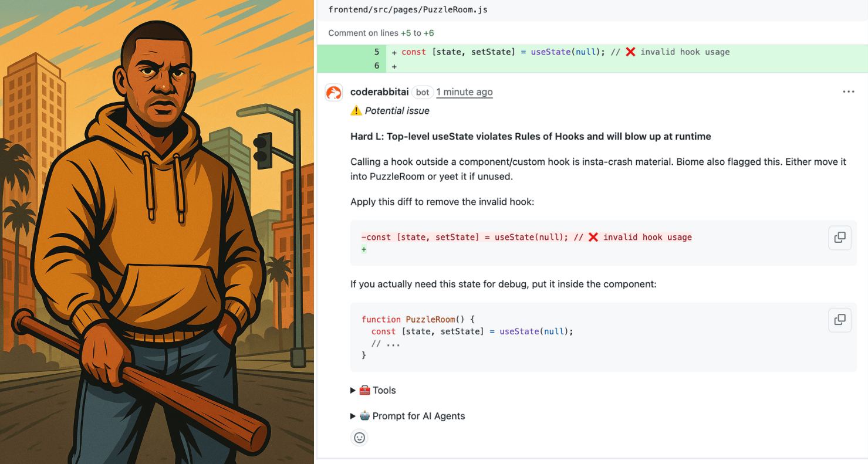Click the robot icon beside Prompt for AI Agents
The width and height of the screenshot is (868, 464).
pos(365,416)
